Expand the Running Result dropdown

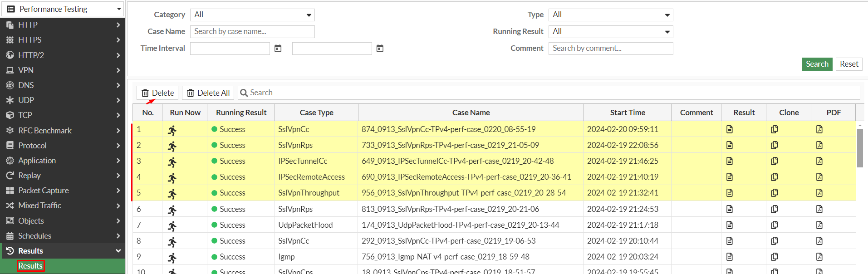click(x=610, y=32)
